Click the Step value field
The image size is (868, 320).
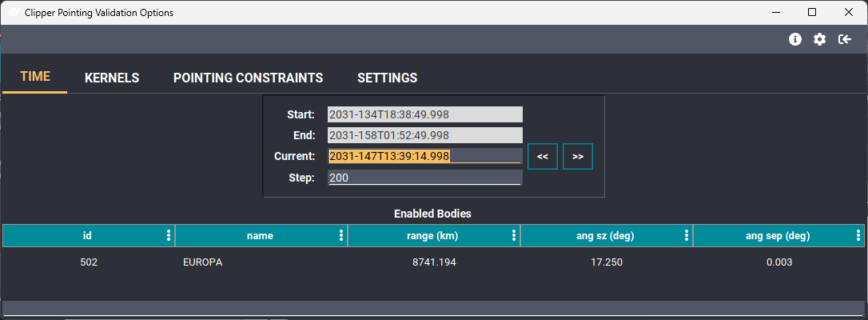click(424, 178)
